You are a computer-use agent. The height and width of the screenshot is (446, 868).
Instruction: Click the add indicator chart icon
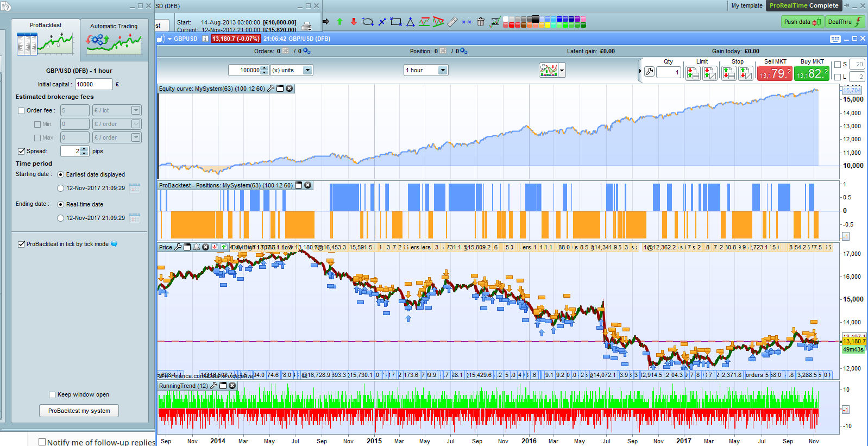549,70
